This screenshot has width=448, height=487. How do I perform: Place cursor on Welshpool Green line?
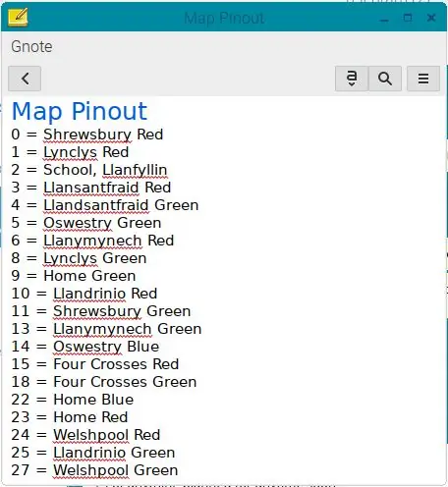click(x=94, y=470)
